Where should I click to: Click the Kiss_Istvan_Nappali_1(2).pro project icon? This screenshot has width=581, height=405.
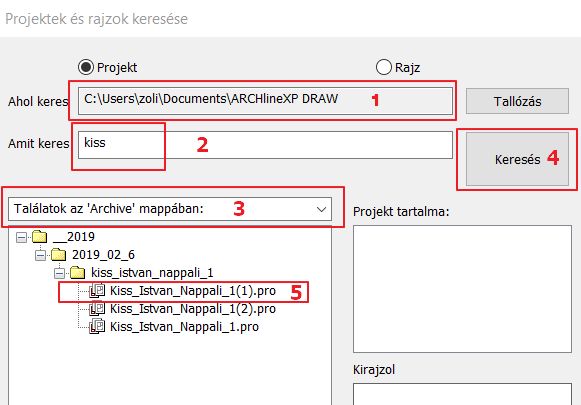(x=97, y=309)
